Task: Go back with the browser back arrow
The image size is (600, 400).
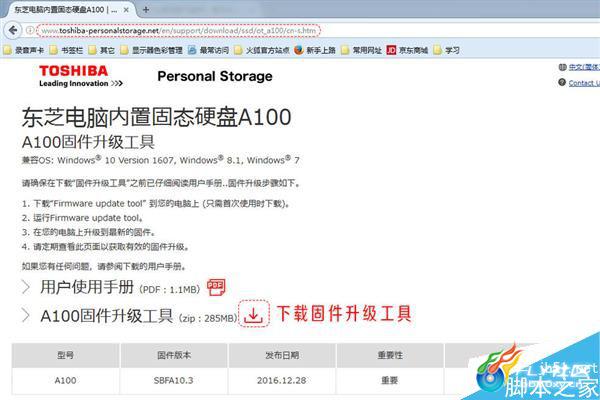Action: coord(13,30)
